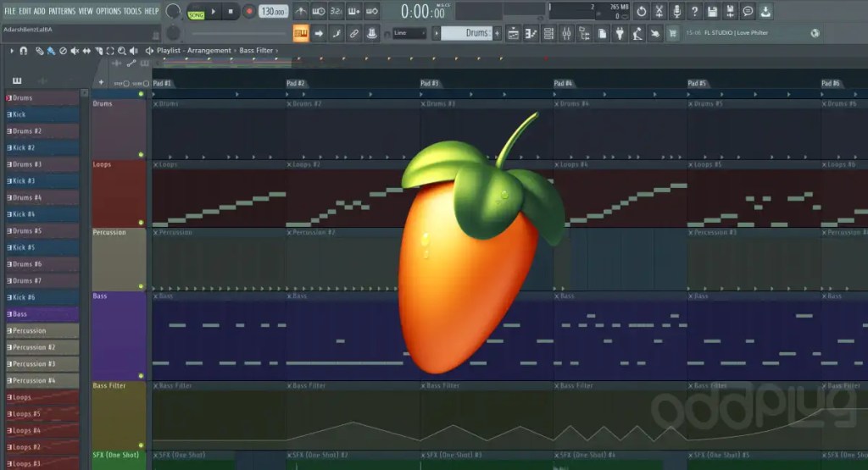Open the shopping cart icon
868x470 pixels.
[672, 34]
